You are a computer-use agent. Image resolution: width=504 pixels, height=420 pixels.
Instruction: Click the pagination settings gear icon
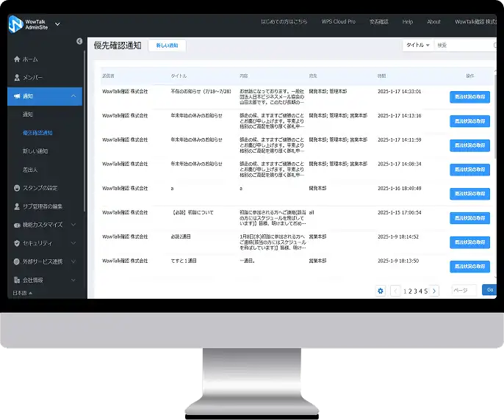[381, 291]
